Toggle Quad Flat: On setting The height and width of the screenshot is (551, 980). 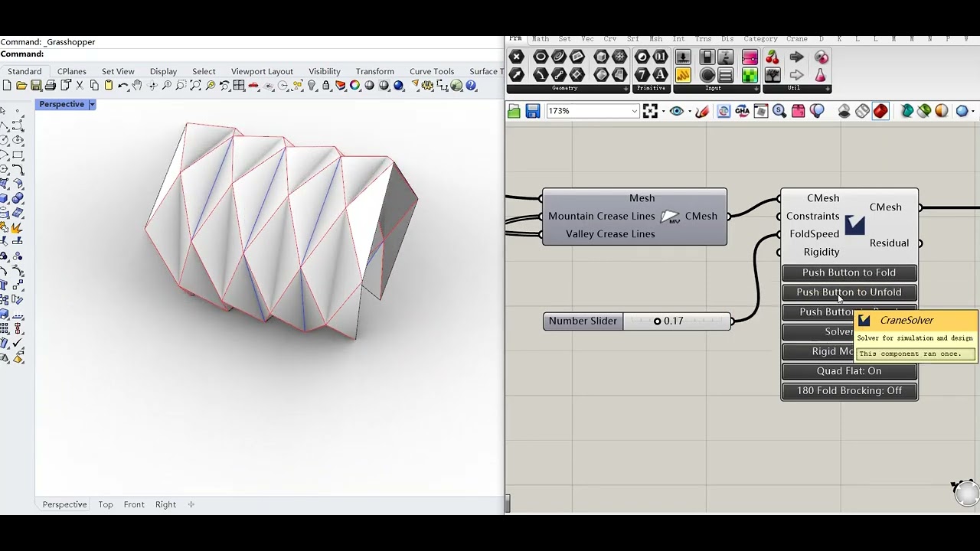coord(849,371)
